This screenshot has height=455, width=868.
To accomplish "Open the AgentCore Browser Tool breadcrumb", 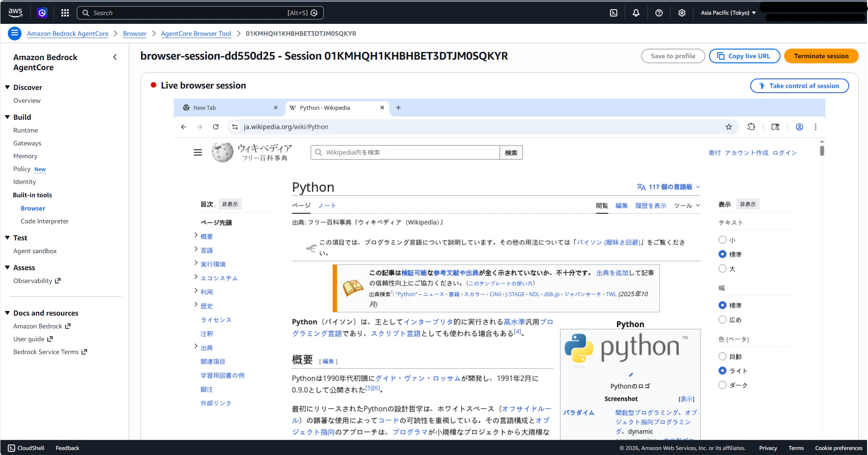I will [x=196, y=33].
